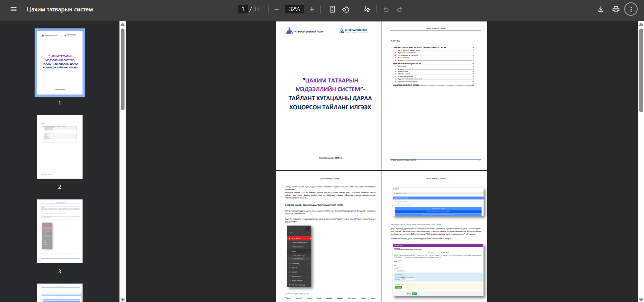Open page 2 thumbnail with table of contents

(x=60, y=147)
